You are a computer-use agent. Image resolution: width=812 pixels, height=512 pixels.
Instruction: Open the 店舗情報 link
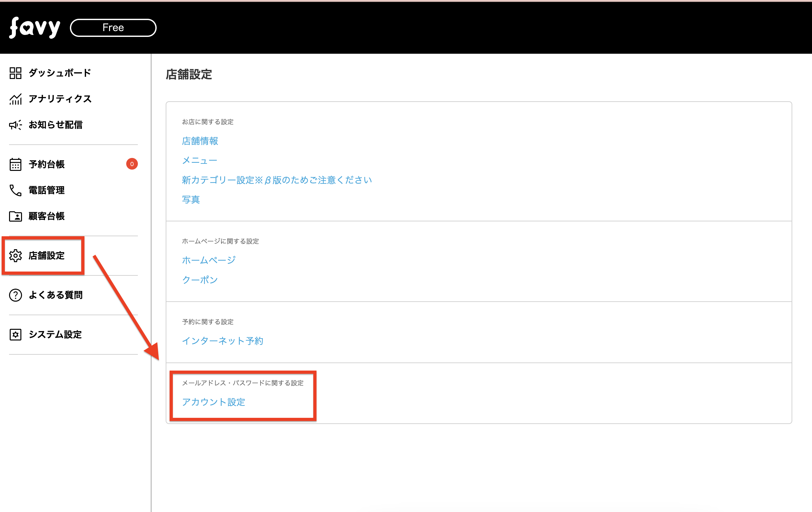(200, 141)
